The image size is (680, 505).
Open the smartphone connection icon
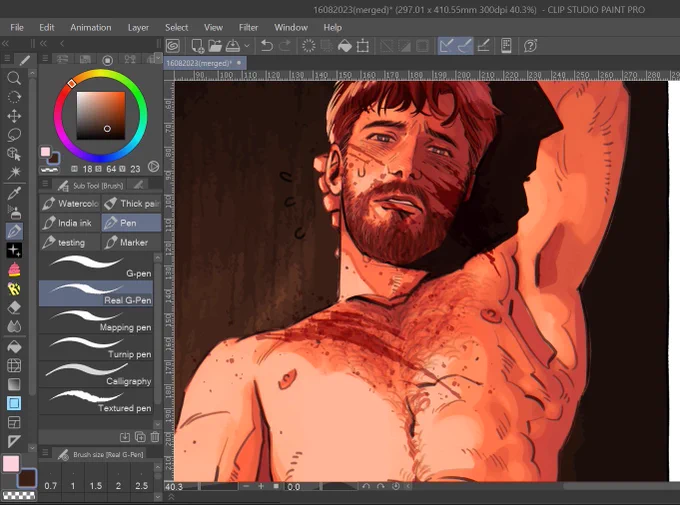pyautogui.click(x=506, y=46)
